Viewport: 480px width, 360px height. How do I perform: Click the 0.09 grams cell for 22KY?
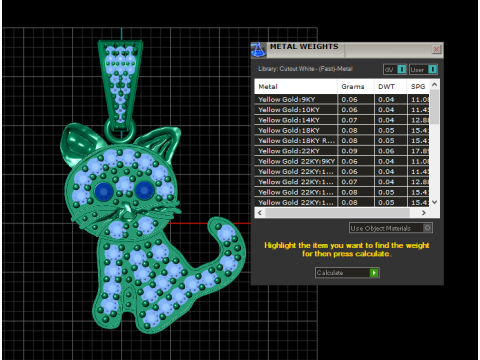click(x=356, y=151)
